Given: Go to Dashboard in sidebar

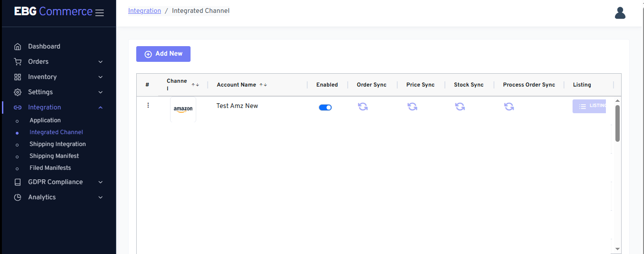Looking at the screenshot, I should coord(44,46).
